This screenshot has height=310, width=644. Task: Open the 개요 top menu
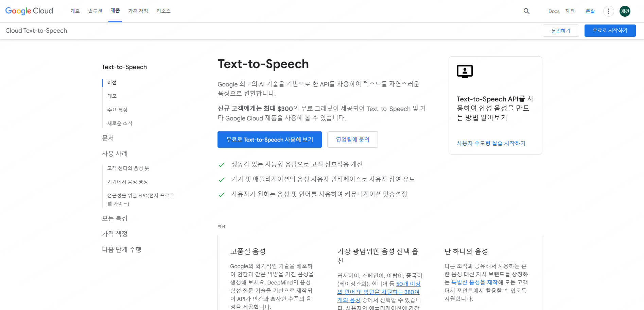coord(75,11)
